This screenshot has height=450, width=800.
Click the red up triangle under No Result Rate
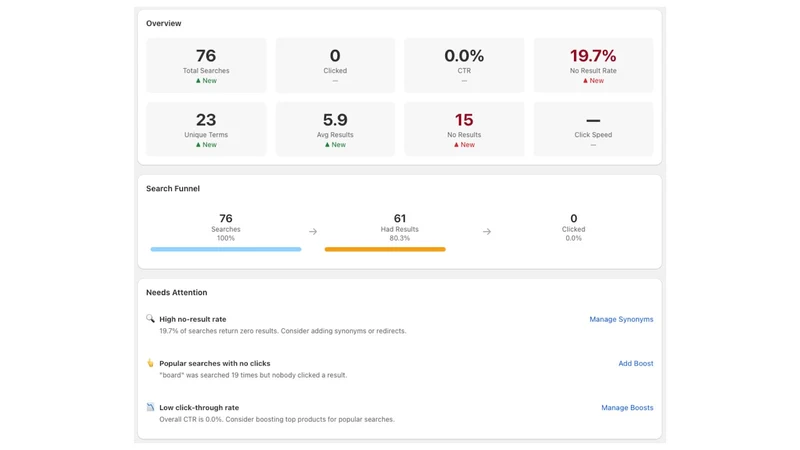tap(585, 81)
